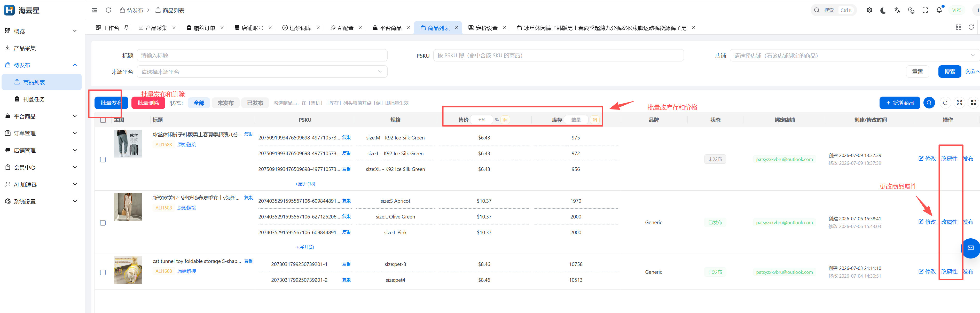Collapse the sidebar with the hamburger icon
This screenshot has width=980, height=313.
tap(95, 10)
